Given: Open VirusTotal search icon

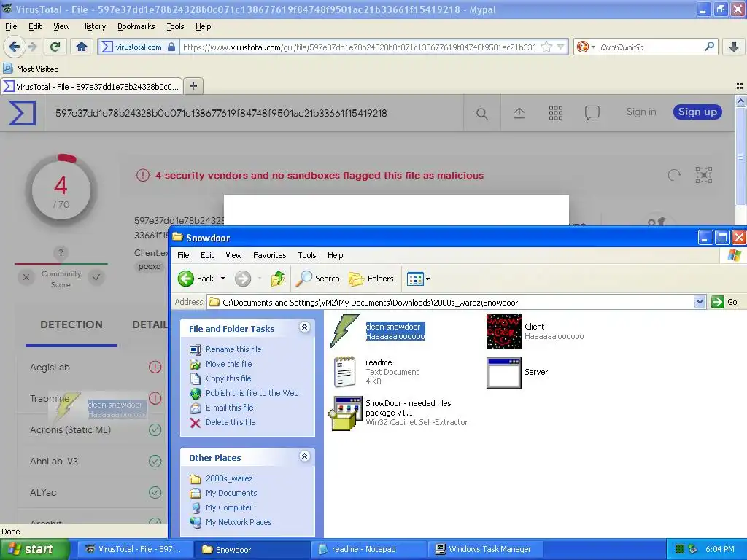Looking at the screenshot, I should pos(481,113).
